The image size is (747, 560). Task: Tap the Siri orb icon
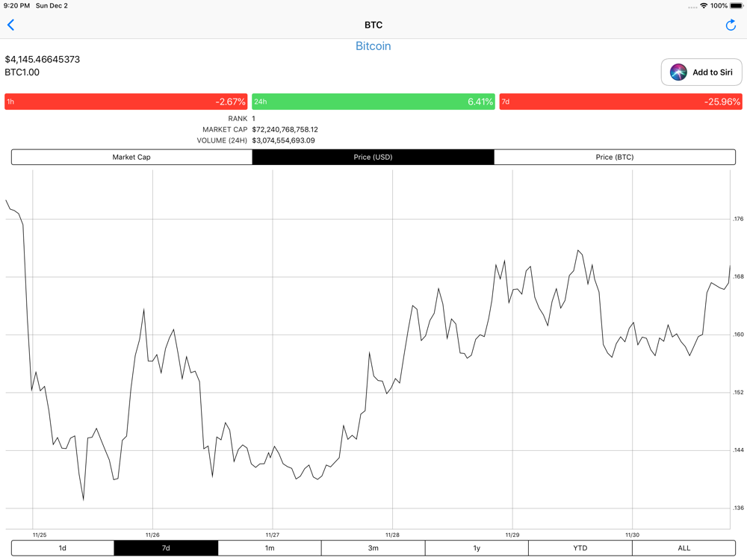pos(678,72)
